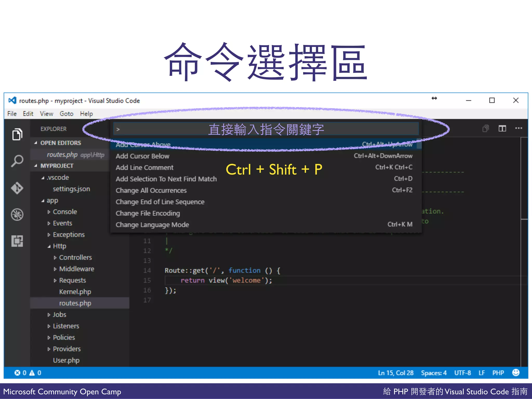532x399 pixels.
Task: Expand the Console folder
Action: click(49, 212)
